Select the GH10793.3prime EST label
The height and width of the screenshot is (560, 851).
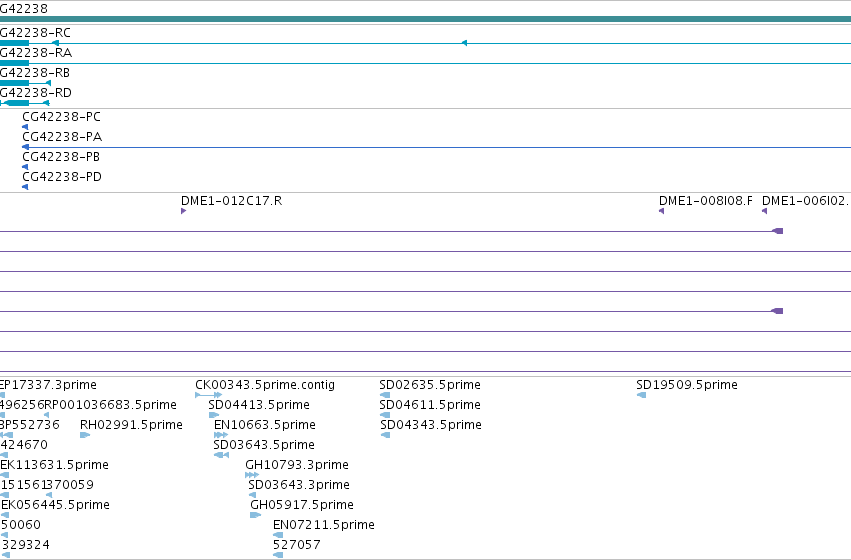(297, 465)
